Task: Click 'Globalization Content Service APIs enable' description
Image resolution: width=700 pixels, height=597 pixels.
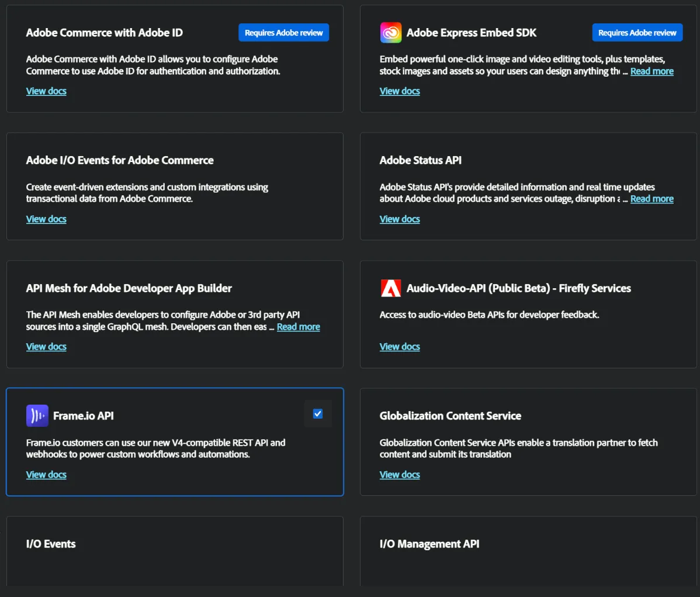Action: 519,448
